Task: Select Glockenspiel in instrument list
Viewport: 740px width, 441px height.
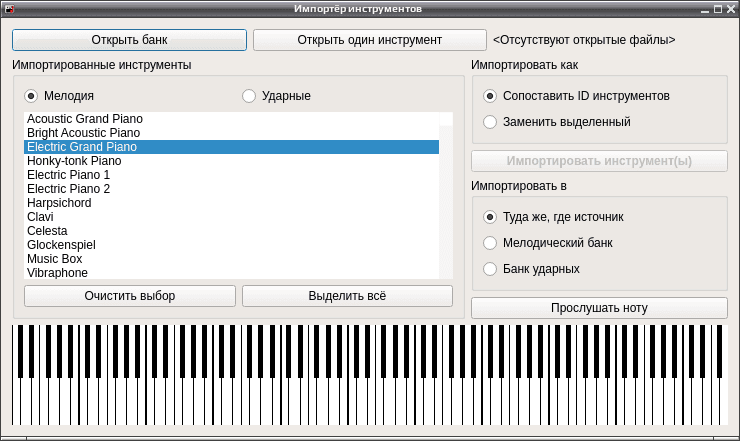Action: 231,245
